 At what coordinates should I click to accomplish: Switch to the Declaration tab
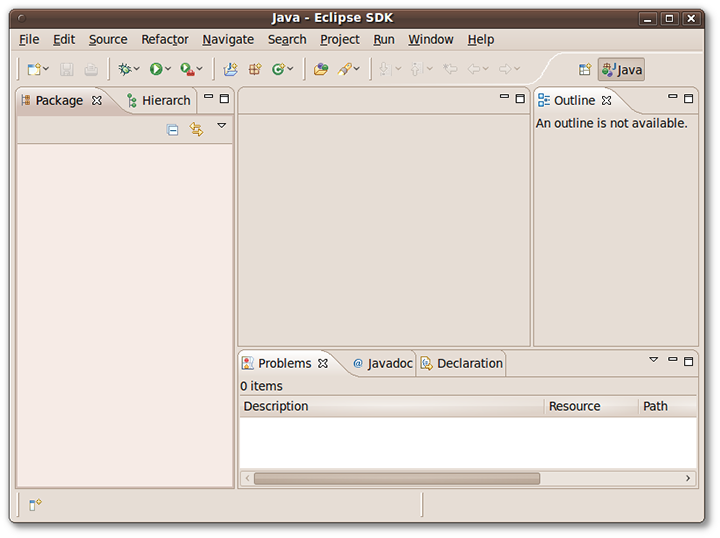tap(461, 364)
